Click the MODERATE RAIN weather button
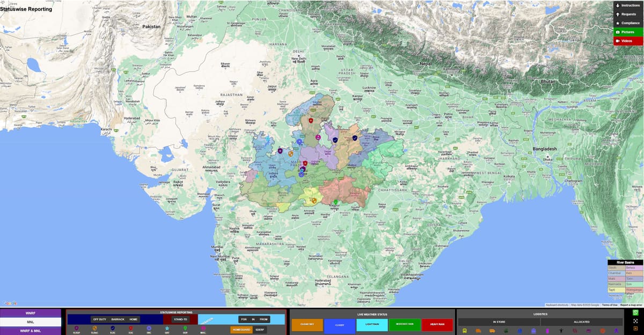 (x=405, y=325)
